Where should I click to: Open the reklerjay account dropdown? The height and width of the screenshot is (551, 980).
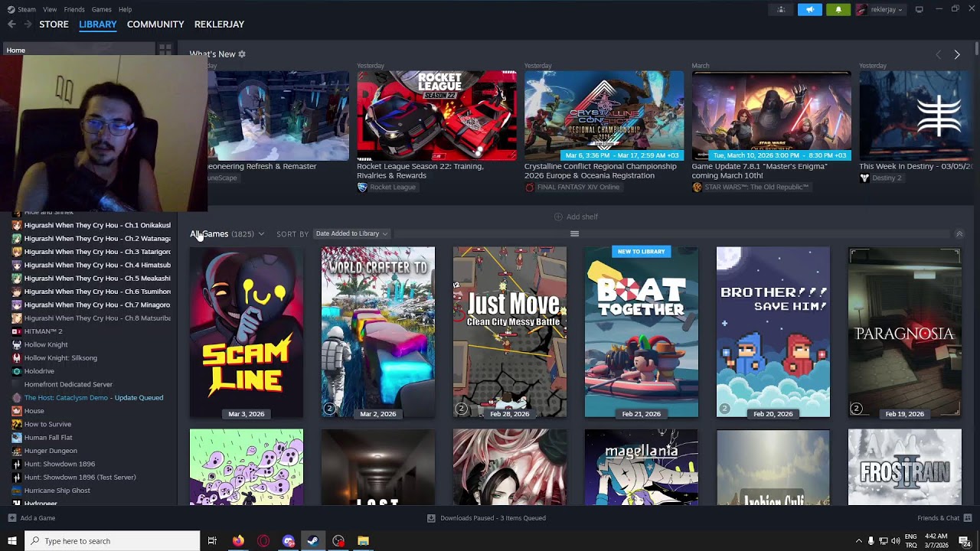tap(880, 10)
